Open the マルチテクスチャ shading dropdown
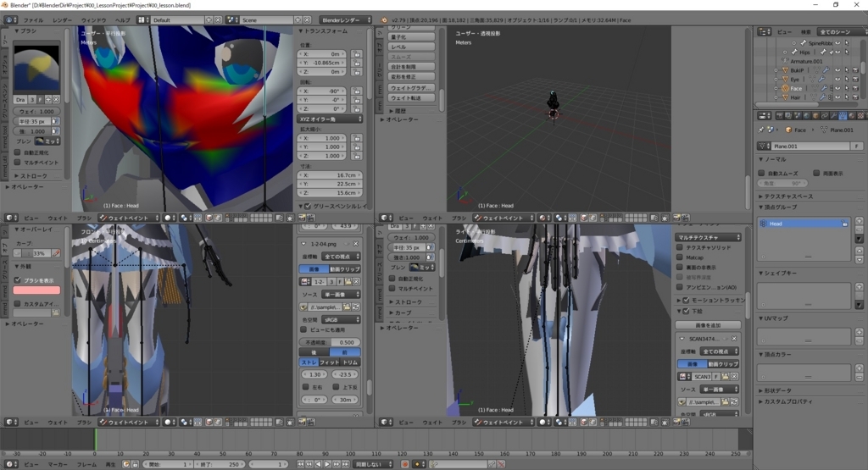The image size is (868, 470). (708, 237)
